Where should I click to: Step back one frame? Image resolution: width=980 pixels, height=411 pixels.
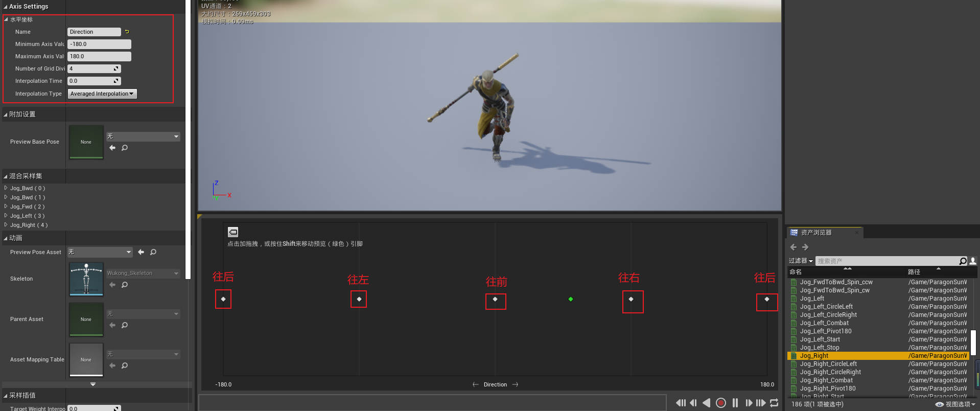pyautogui.click(x=693, y=403)
